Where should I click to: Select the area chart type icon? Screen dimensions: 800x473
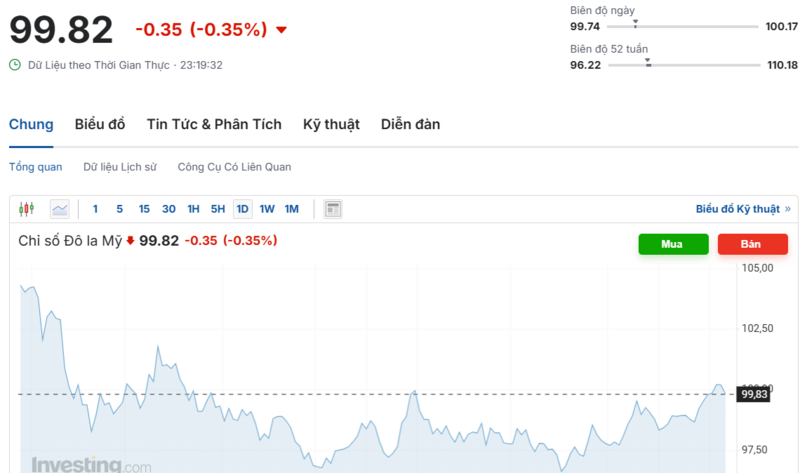coord(60,209)
